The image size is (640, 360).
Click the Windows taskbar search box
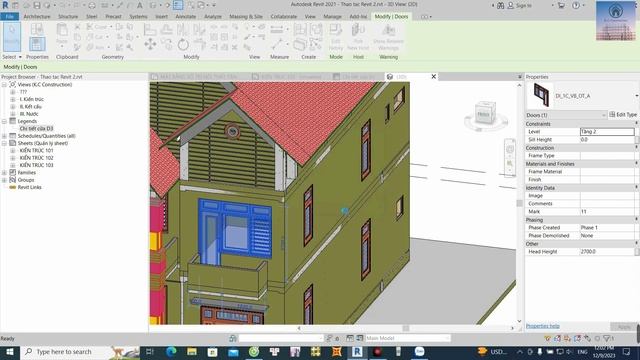80,351
